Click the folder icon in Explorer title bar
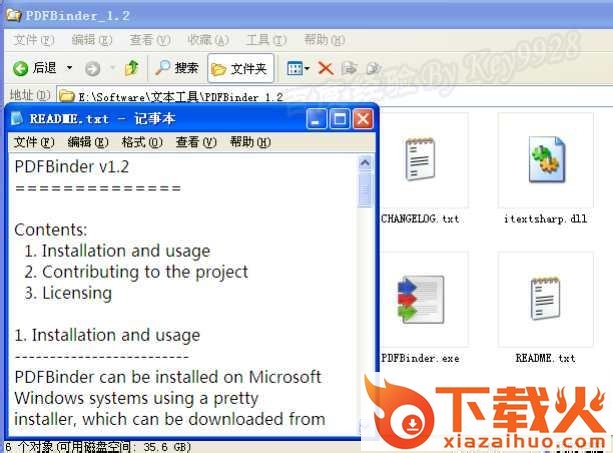 (14, 15)
